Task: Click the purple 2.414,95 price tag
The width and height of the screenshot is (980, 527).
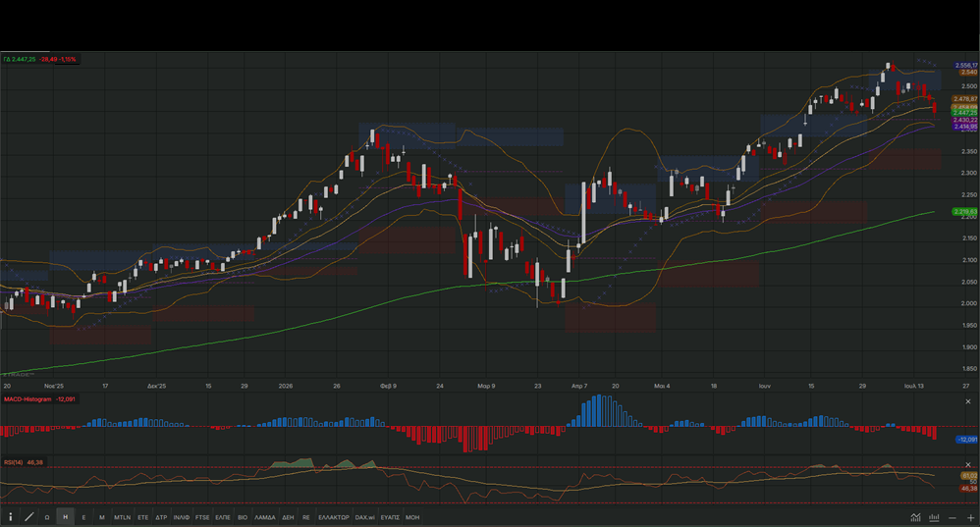Action: coord(965,127)
